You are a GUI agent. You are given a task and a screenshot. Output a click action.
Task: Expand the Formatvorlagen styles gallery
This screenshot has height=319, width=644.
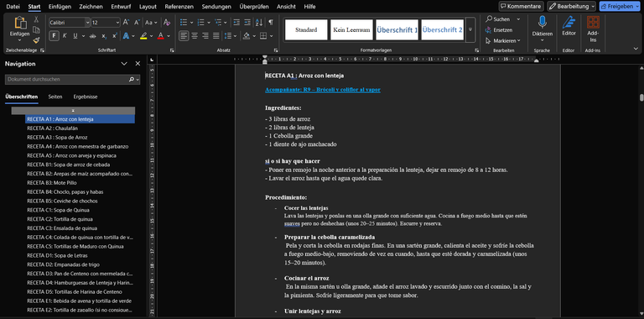point(470,29)
